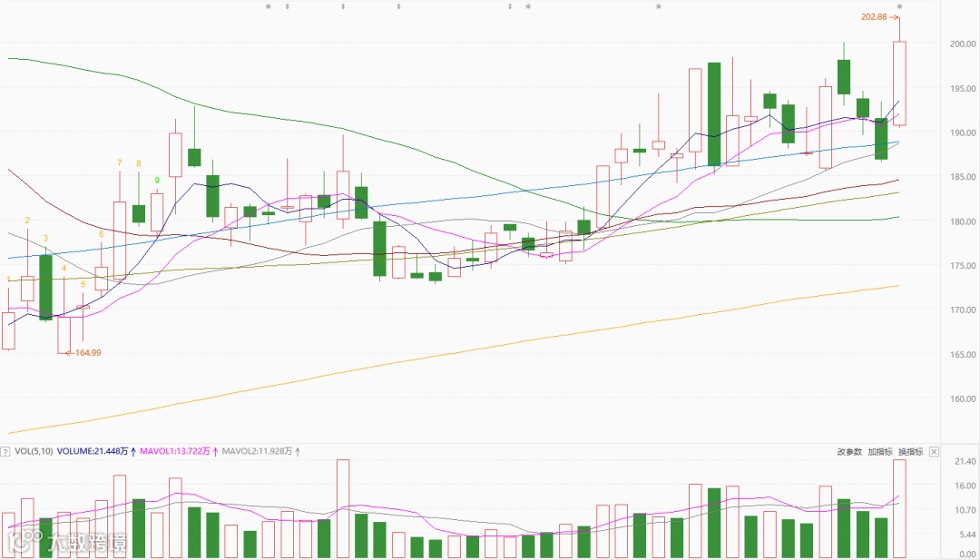The image size is (980, 560).
Task: Click the 16.00 volume axis label
Action: [966, 486]
